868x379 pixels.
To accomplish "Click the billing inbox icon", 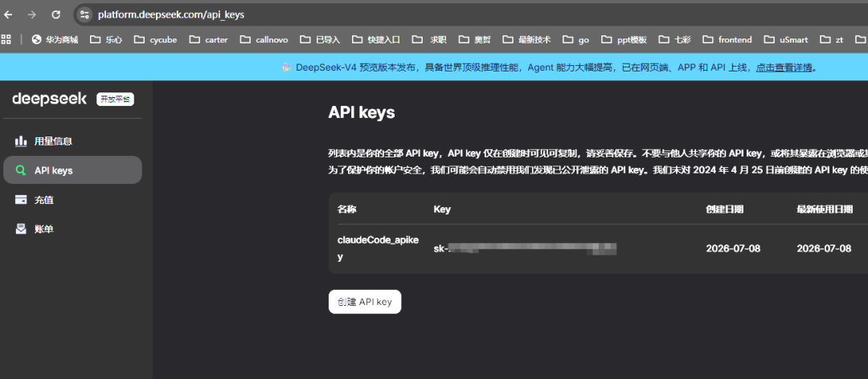I will point(21,229).
